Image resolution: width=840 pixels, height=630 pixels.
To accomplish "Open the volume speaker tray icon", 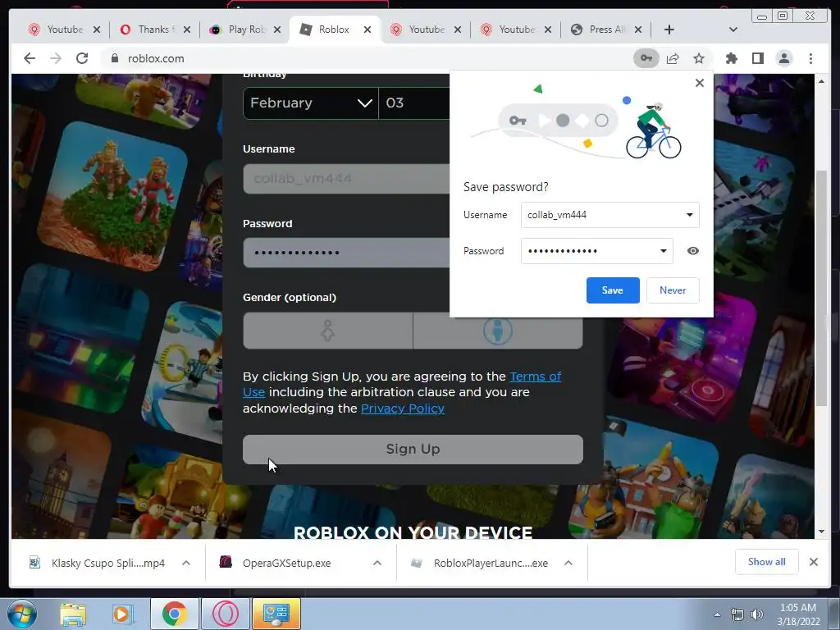I will [757, 614].
